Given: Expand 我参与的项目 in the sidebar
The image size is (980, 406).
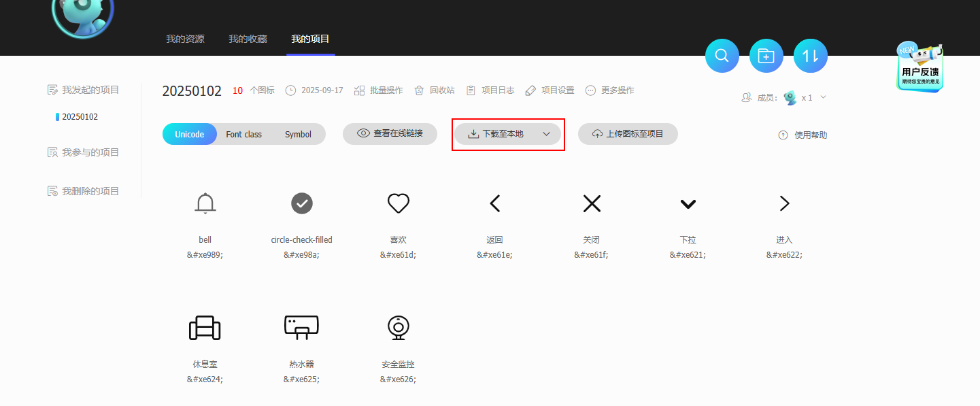Looking at the screenshot, I should tap(83, 152).
